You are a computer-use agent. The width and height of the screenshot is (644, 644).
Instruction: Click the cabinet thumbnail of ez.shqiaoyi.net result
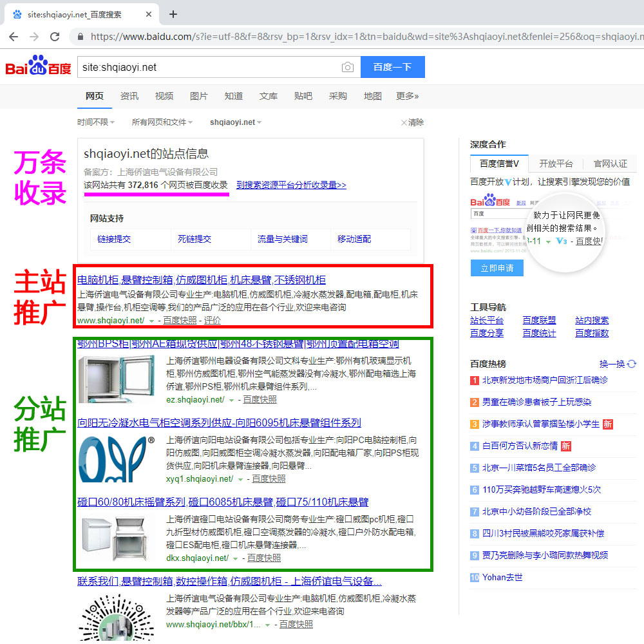[x=117, y=379]
